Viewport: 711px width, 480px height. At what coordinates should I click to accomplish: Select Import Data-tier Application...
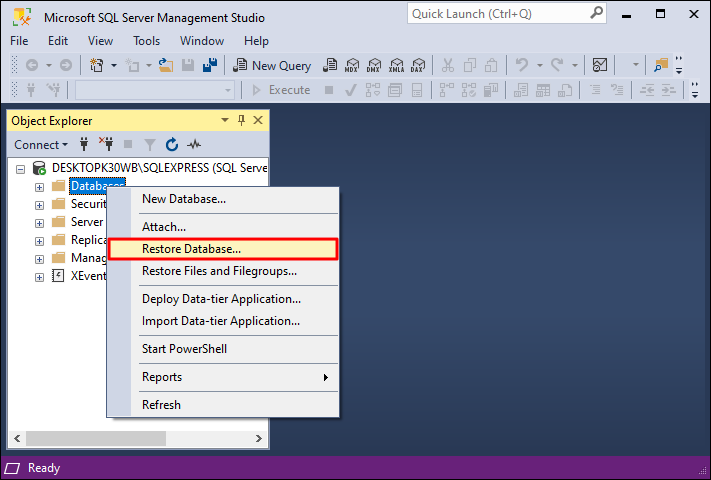[x=223, y=321]
